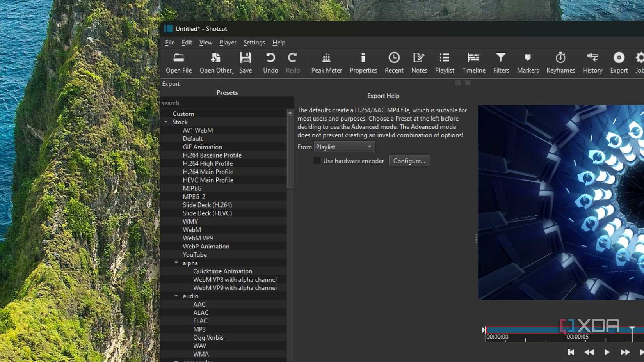Enable the Use hardware encoder checkbox
The width and height of the screenshot is (644, 362).
click(x=317, y=160)
